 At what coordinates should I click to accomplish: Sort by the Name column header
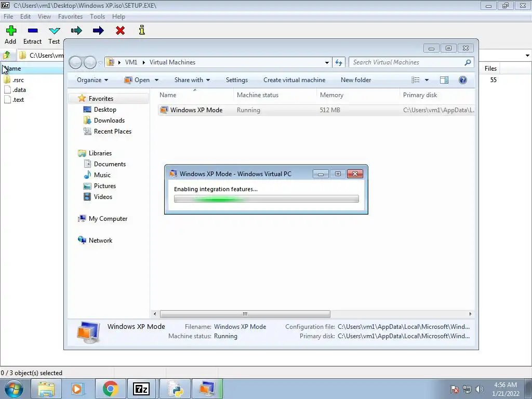click(x=195, y=95)
